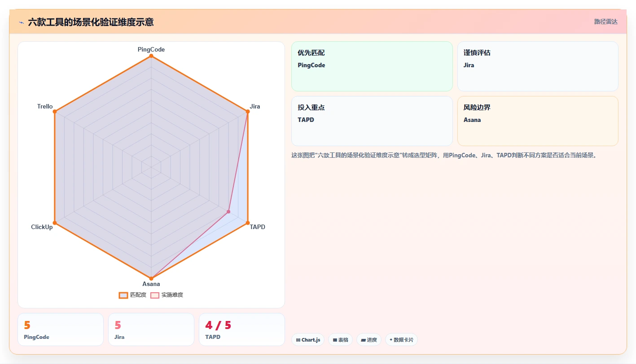
Task: Click the 表格 tag chip
Action: (341, 340)
